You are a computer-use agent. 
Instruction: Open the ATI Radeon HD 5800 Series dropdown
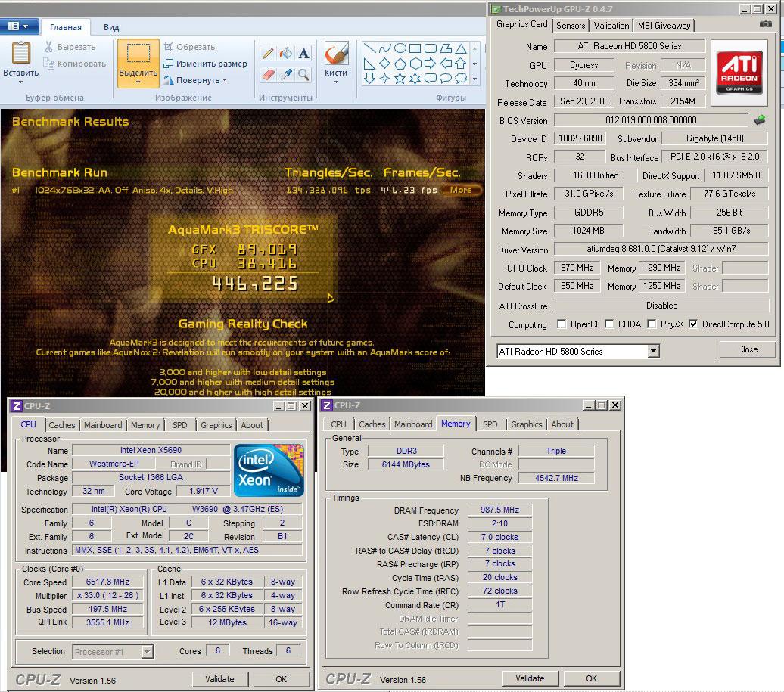click(653, 351)
